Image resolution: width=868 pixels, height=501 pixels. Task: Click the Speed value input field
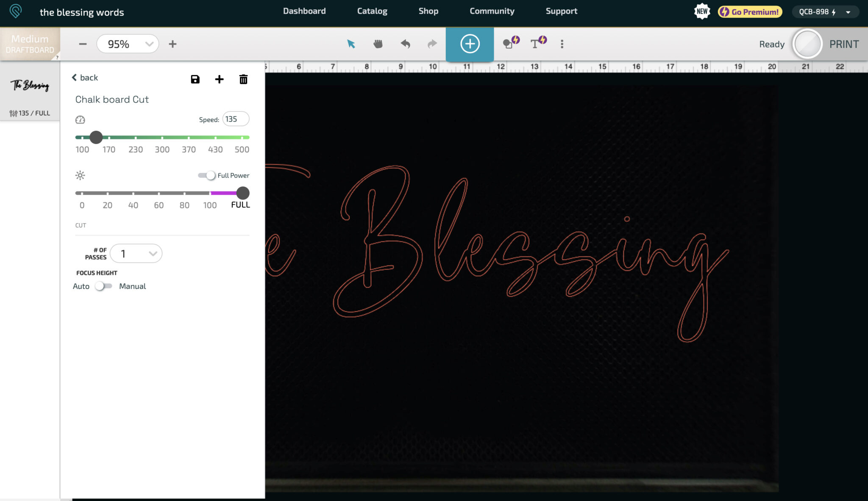[236, 119]
